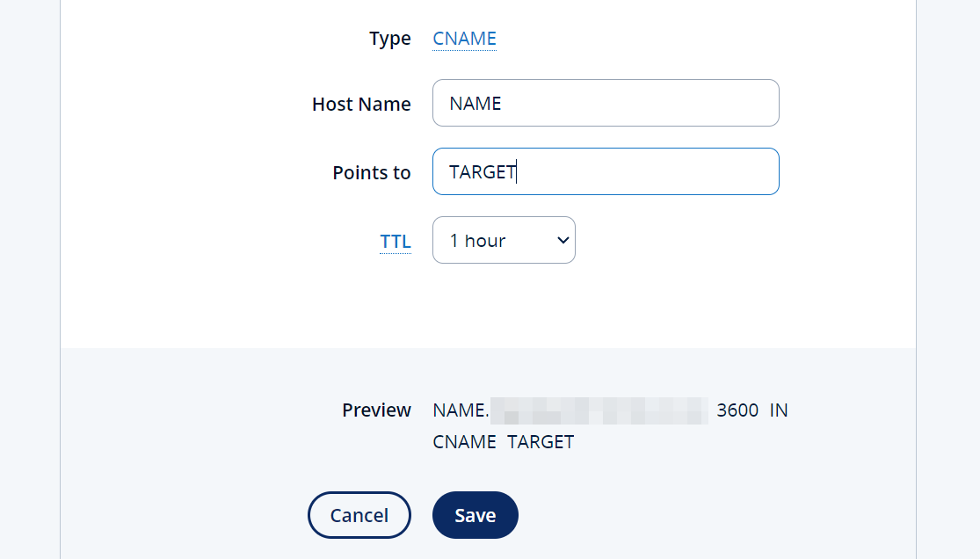Save the CNAME record
This screenshot has width=980, height=559.
[475, 515]
